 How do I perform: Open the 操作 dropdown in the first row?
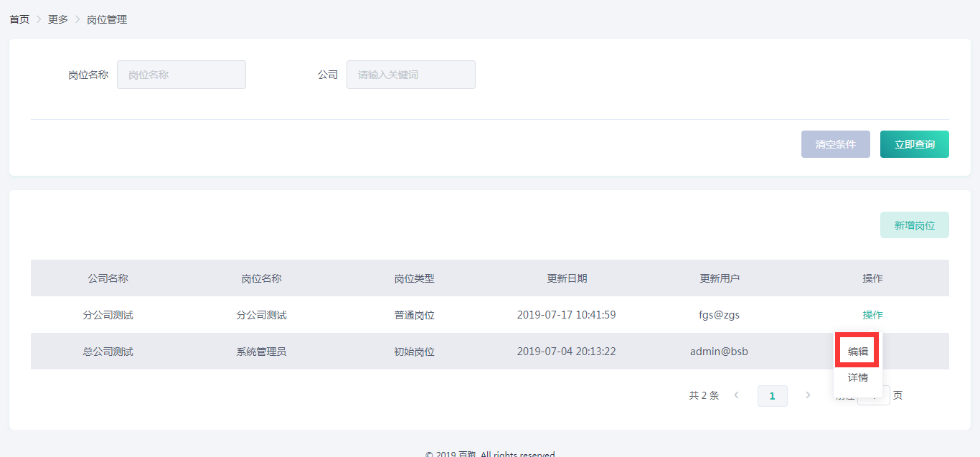(x=872, y=315)
